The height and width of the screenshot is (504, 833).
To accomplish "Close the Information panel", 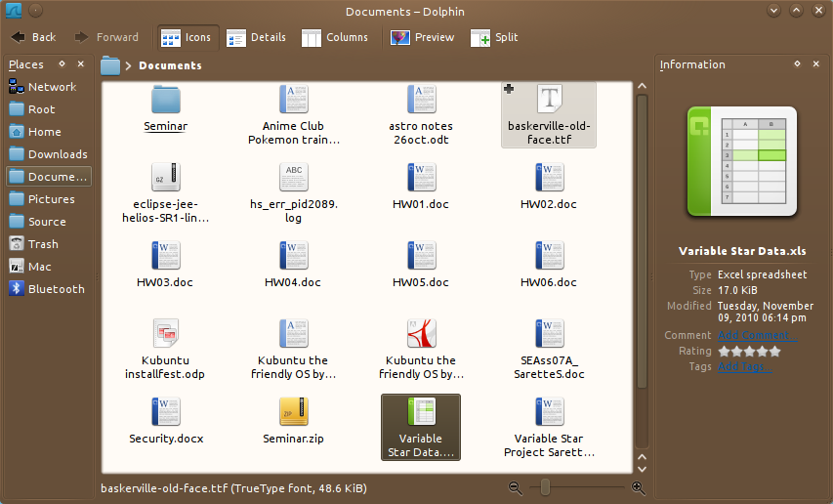I will pos(816,63).
